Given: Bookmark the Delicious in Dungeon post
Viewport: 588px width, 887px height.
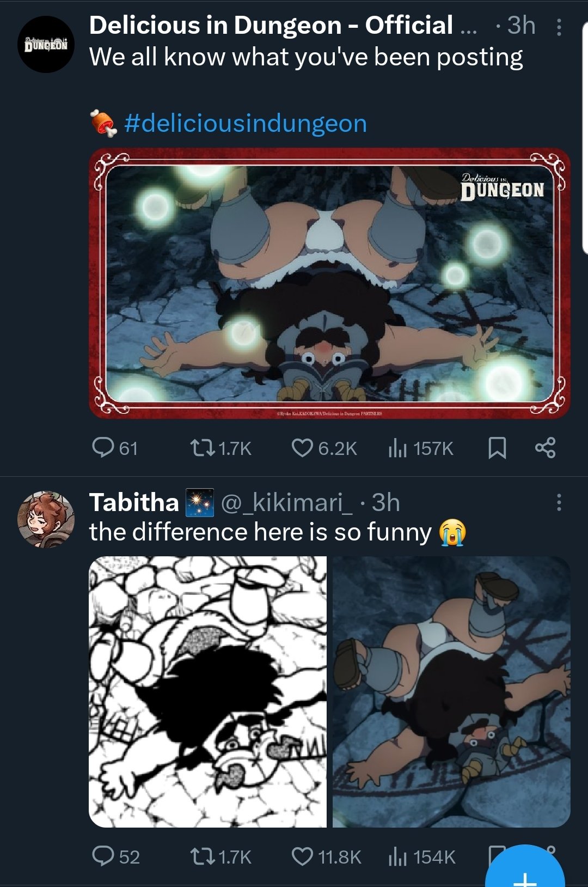Looking at the screenshot, I should point(497,448).
